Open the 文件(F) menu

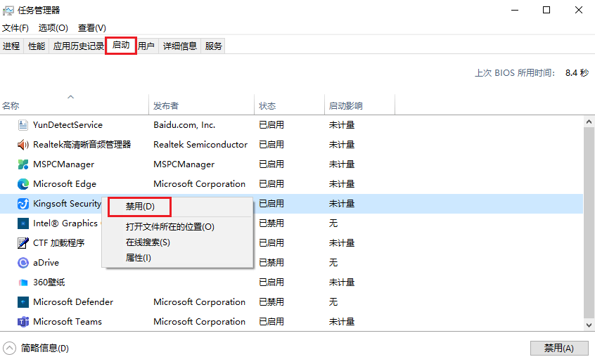[x=15, y=27]
